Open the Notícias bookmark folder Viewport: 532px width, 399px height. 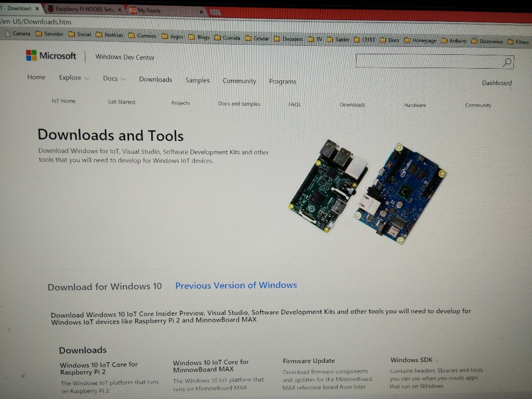click(x=110, y=35)
